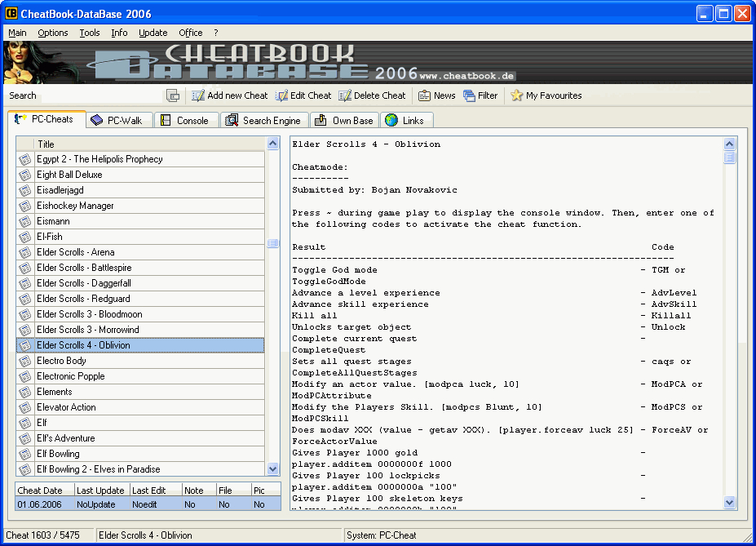
Task: Open the Links tab
Action: coord(406,120)
